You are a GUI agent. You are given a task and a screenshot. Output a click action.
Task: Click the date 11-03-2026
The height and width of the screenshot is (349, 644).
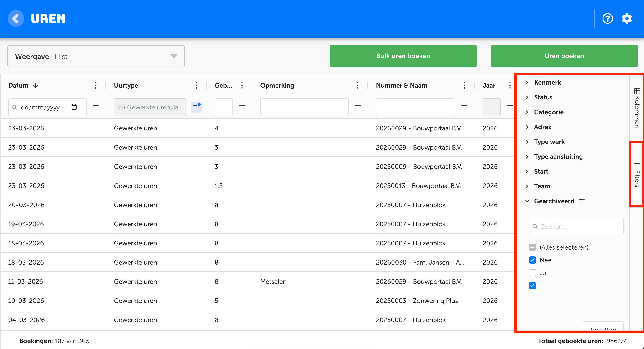click(26, 282)
